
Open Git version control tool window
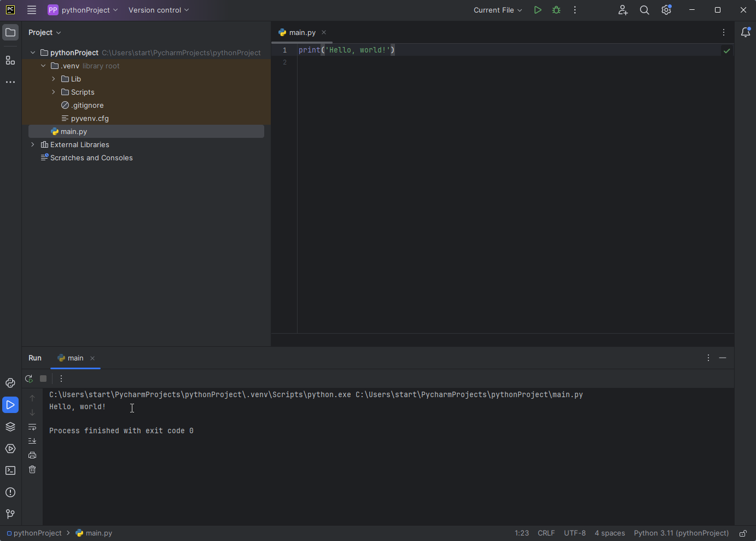[10, 514]
